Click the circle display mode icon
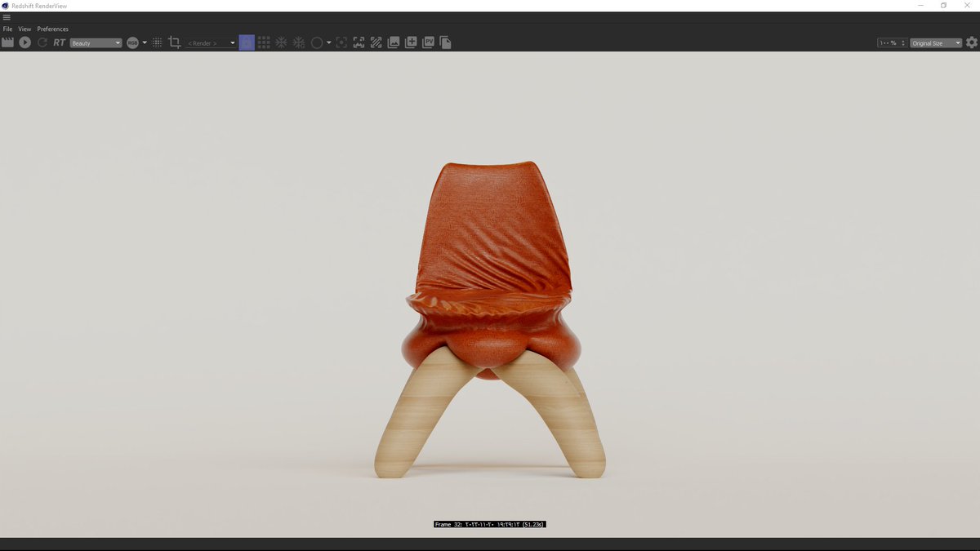Image resolution: width=980 pixels, height=551 pixels. [317, 42]
